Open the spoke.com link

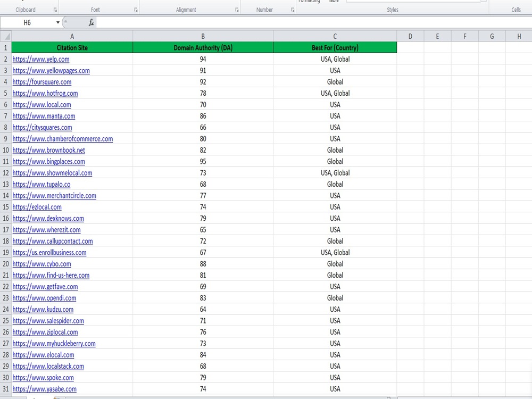[43, 377]
